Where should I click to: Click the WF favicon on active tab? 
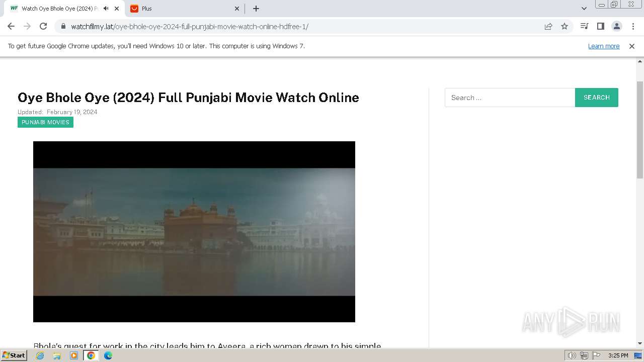click(14, 9)
